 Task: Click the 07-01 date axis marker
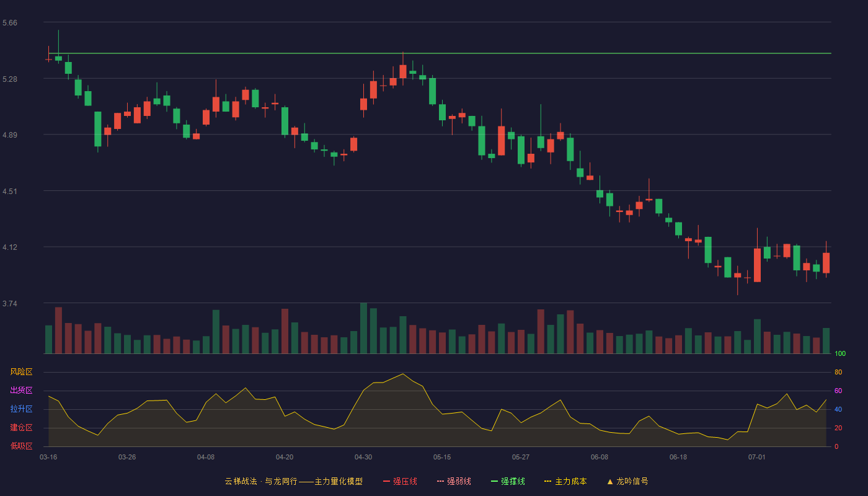(x=757, y=457)
